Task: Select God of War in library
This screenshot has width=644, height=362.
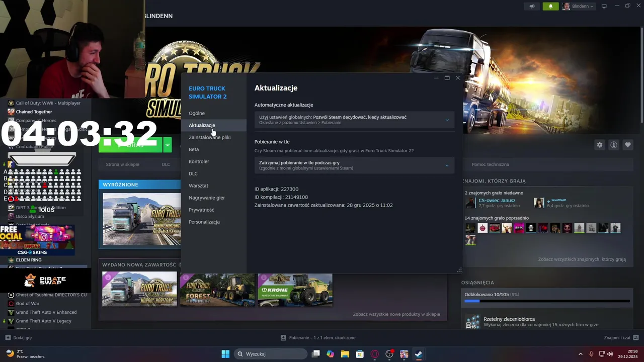Action: (27, 303)
